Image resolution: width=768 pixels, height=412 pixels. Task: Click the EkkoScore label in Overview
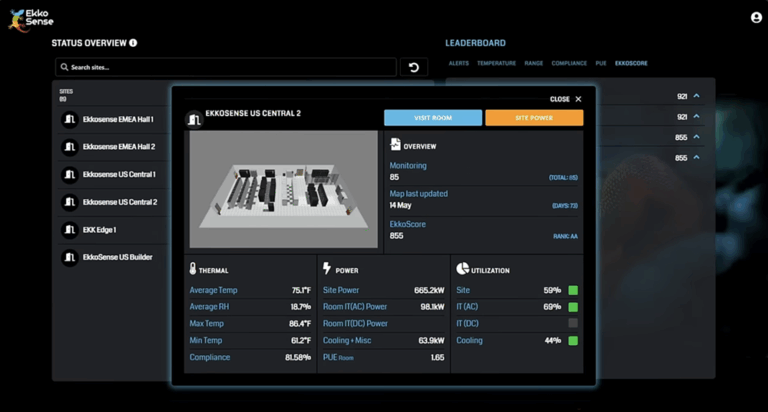coord(408,224)
